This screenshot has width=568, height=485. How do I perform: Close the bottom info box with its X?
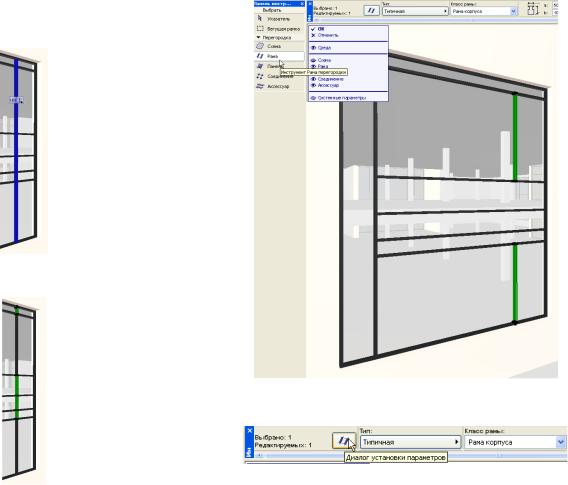249,430
